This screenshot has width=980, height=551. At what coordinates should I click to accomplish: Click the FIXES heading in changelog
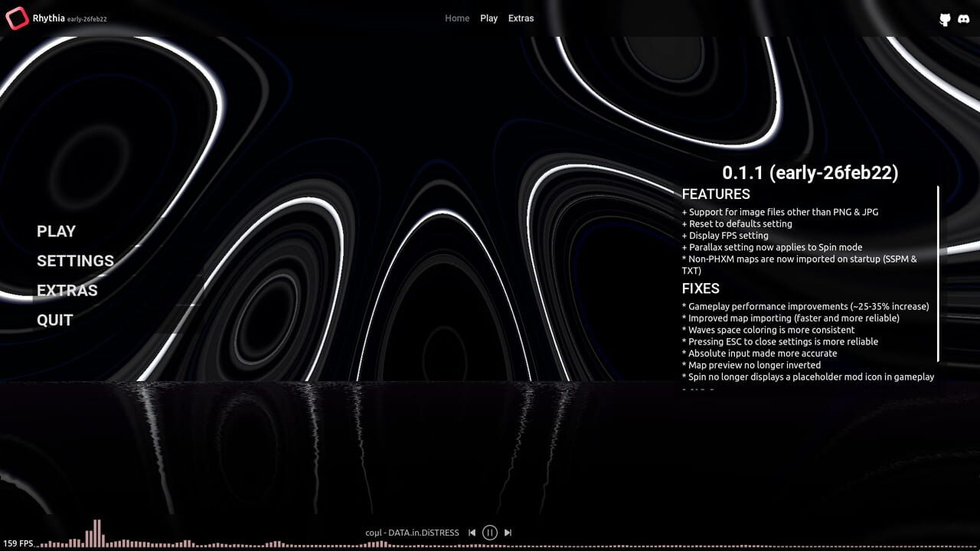point(701,289)
